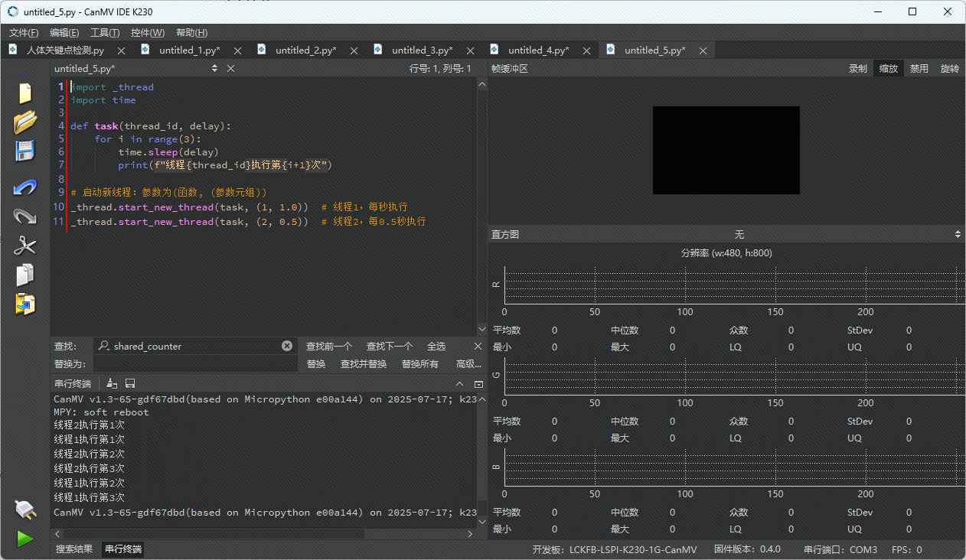Open 高级... search options
The width and height of the screenshot is (966, 560).
coord(468,364)
